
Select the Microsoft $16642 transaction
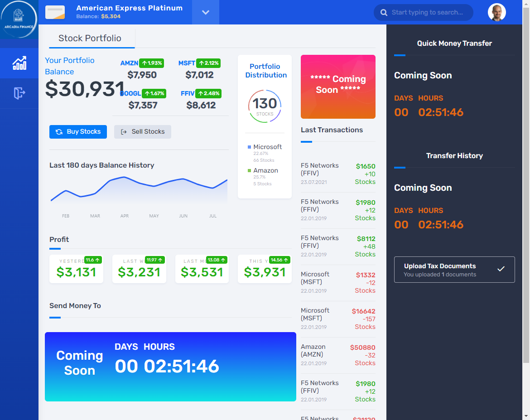pos(338,319)
